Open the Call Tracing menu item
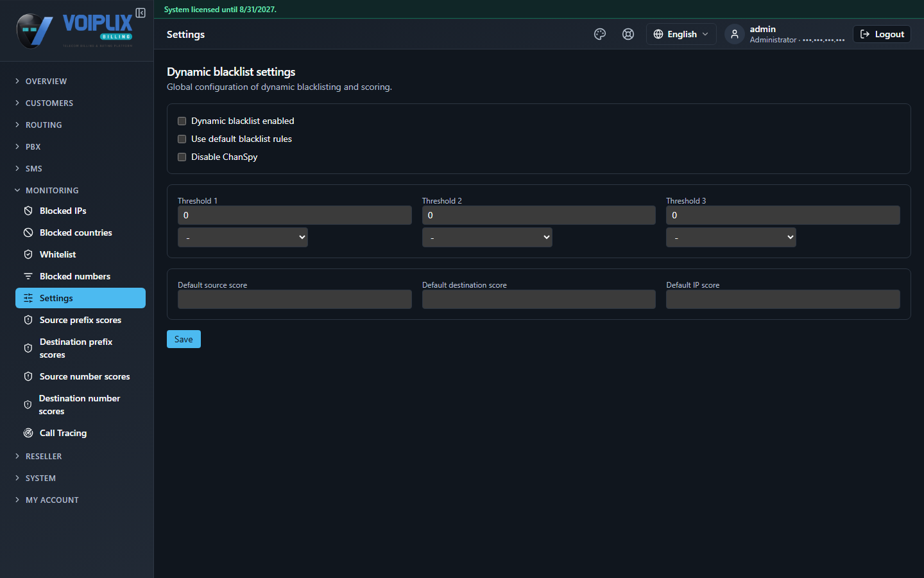Image resolution: width=924 pixels, height=578 pixels. pyautogui.click(x=80, y=433)
